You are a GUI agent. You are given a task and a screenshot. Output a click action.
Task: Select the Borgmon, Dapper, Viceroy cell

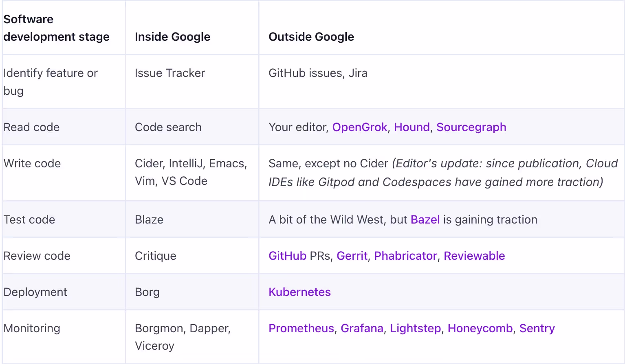tap(183, 337)
